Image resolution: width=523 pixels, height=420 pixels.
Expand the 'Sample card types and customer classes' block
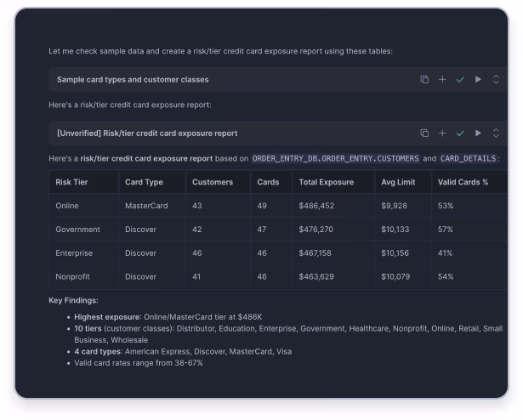pyautogui.click(x=496, y=80)
